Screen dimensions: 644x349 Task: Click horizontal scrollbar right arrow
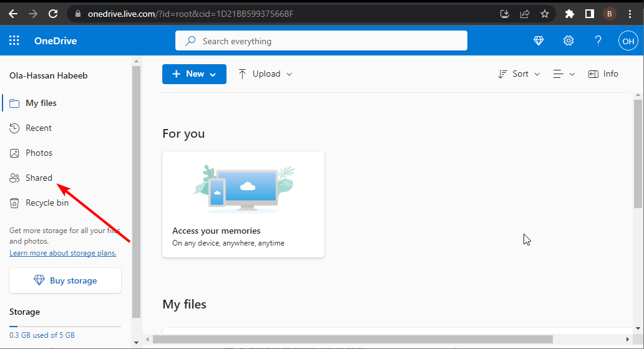click(628, 339)
